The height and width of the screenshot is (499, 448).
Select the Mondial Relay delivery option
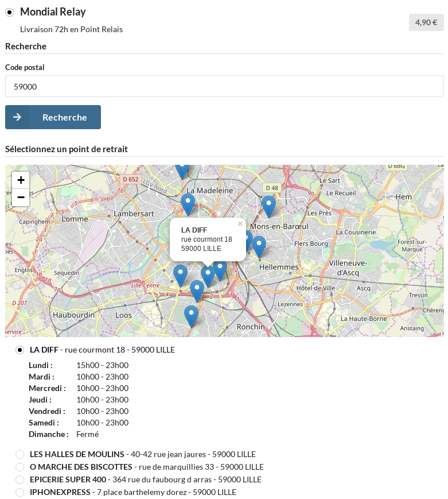click(x=10, y=13)
